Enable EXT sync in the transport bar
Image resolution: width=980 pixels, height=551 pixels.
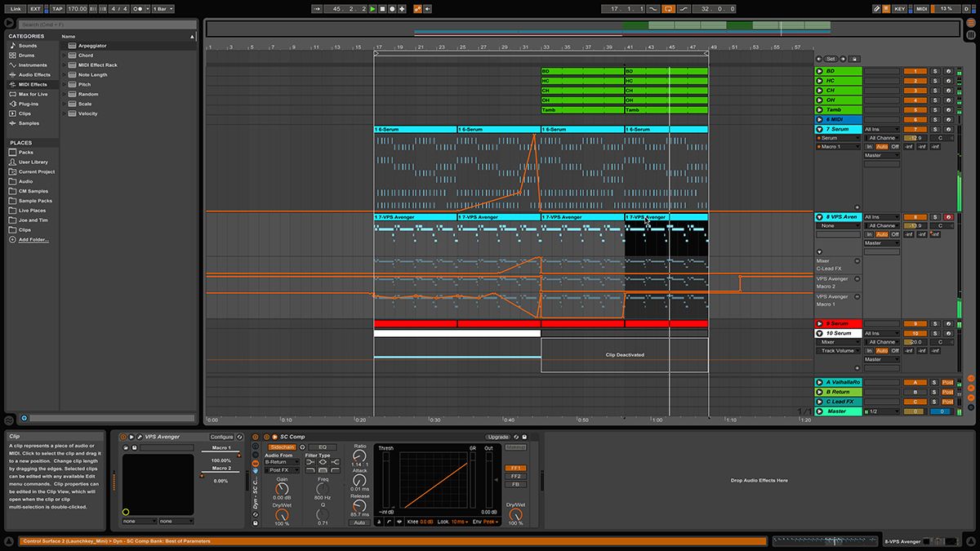point(34,8)
